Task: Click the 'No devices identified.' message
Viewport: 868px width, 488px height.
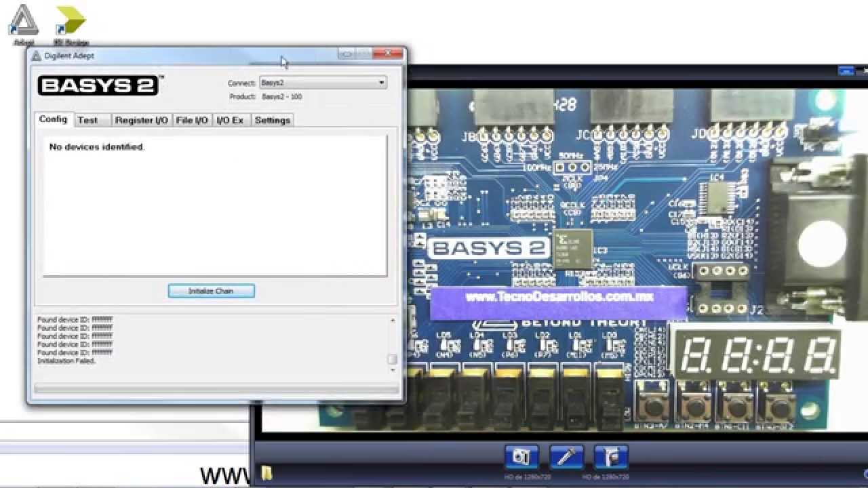Action: pos(97,146)
